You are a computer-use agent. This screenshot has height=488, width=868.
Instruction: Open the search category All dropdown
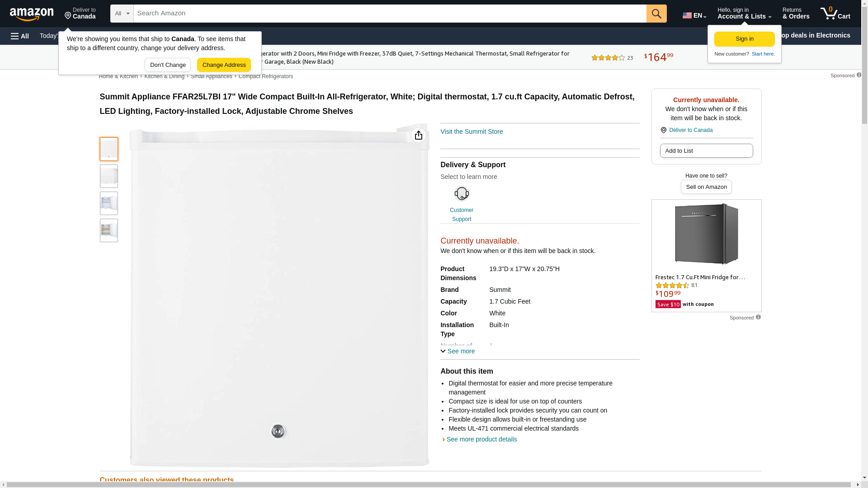click(x=122, y=14)
